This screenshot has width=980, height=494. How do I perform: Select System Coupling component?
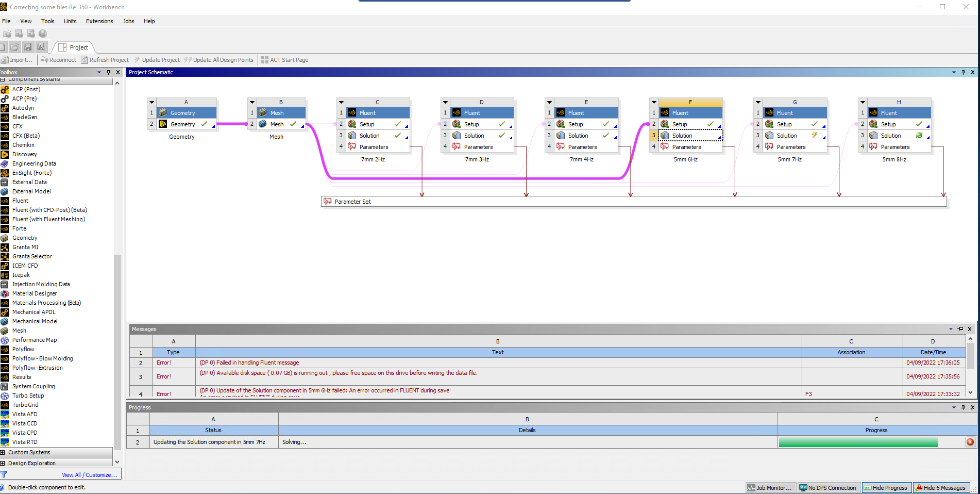point(33,386)
